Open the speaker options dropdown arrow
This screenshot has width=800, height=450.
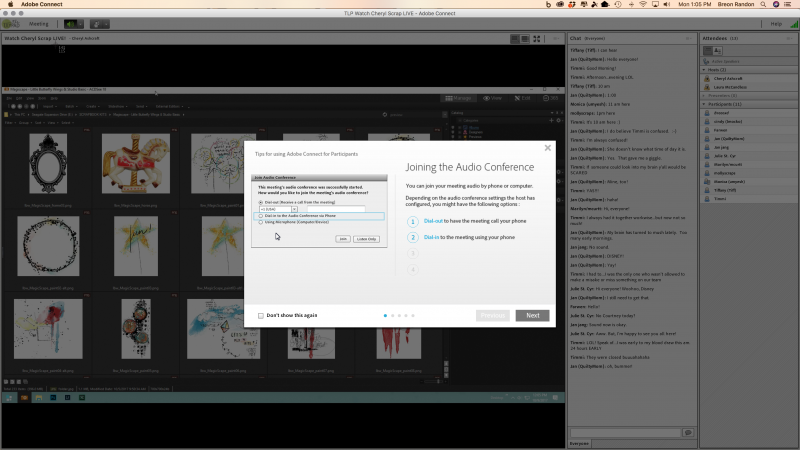coord(80,24)
